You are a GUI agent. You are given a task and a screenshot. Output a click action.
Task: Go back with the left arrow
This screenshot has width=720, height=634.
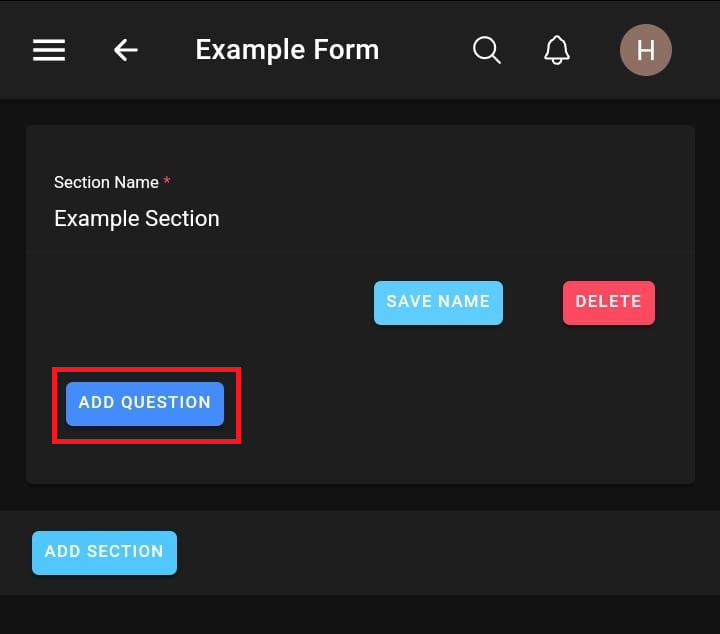(x=125, y=50)
